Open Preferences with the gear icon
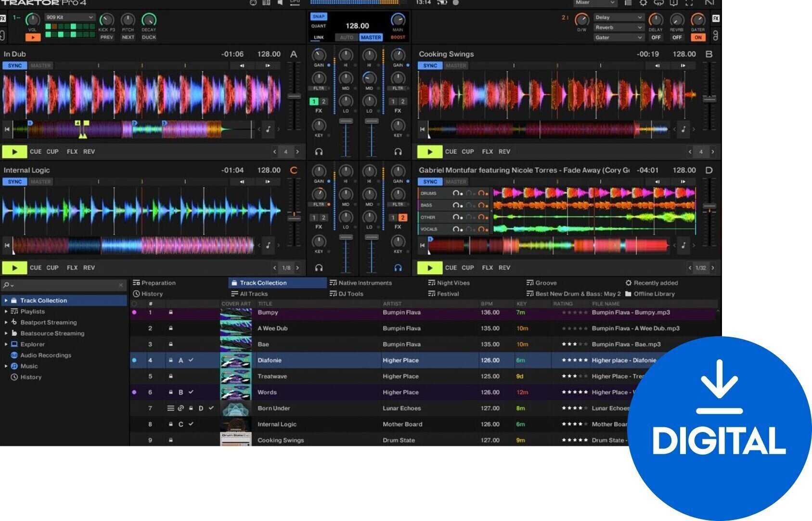 [643, 2]
